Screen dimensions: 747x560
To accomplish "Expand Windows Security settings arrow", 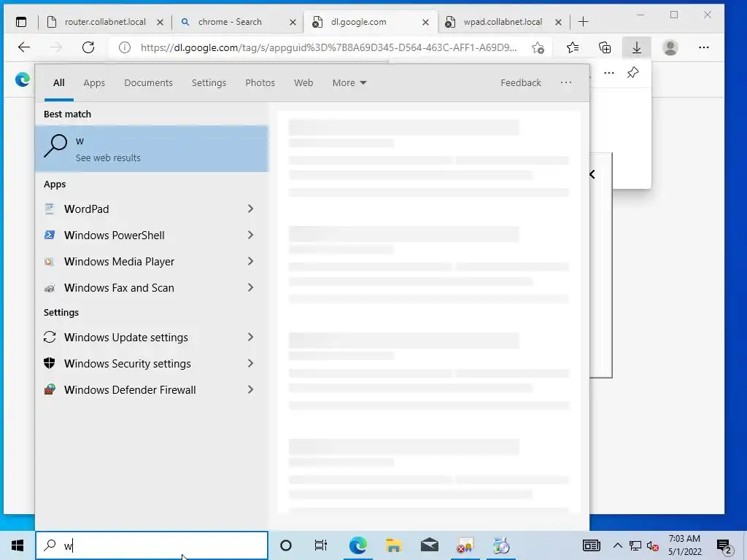I will click(x=251, y=363).
